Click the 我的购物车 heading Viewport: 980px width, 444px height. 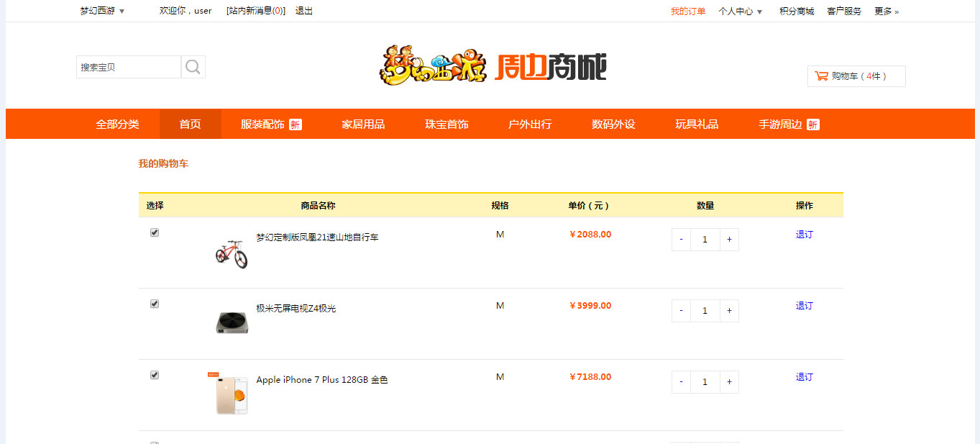(163, 164)
